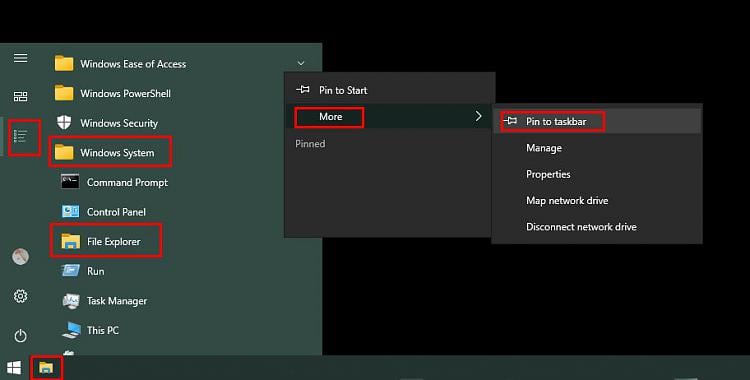Click the Windows System folder icon
The width and height of the screenshot is (750, 380).
pyautogui.click(x=64, y=153)
